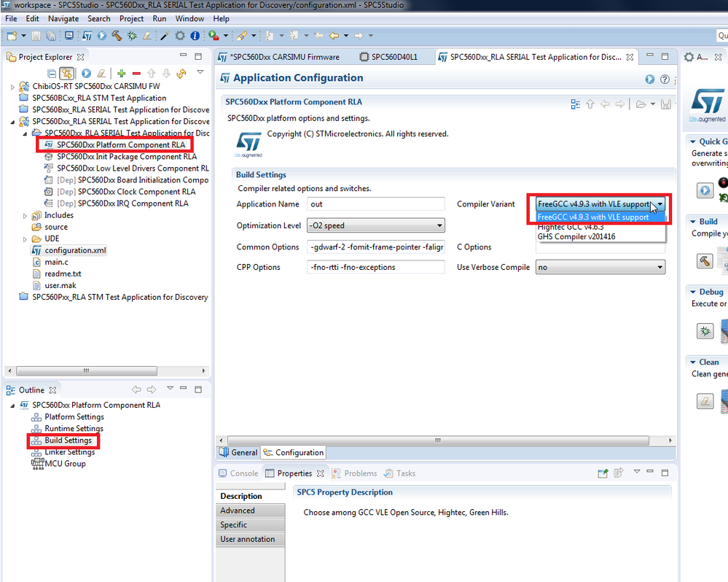Click the blue info icon in main toolbar
The image size is (728, 582).
pyautogui.click(x=195, y=36)
